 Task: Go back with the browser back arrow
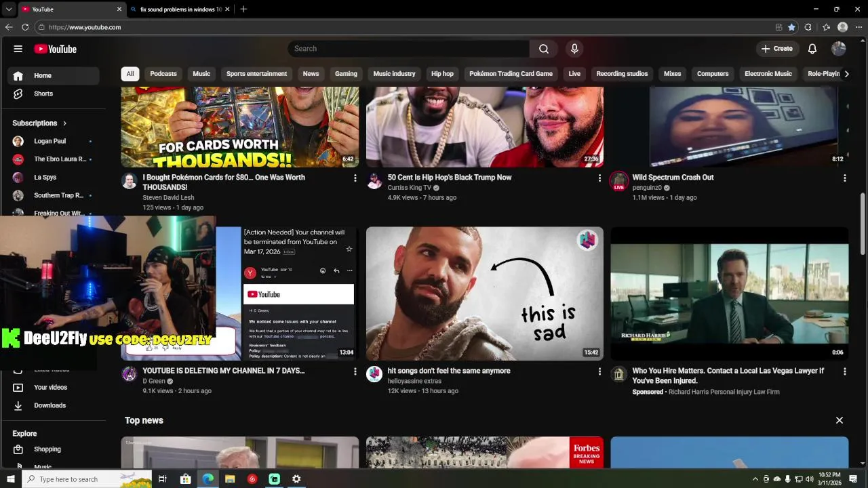(x=8, y=27)
